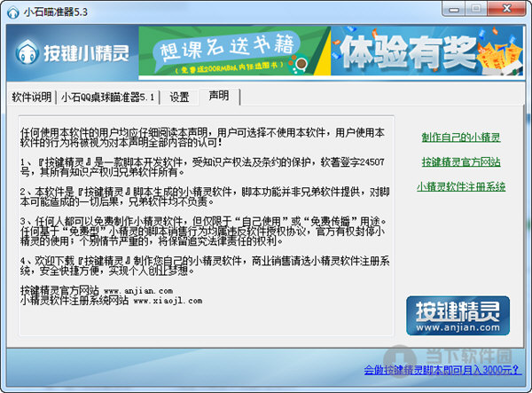Minimize the 小石瞄准器5.3 window
The image size is (532, 393).
[453, 9]
